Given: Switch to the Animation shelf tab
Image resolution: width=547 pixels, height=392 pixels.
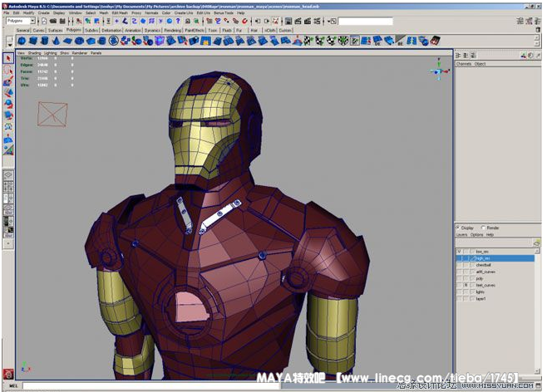Looking at the screenshot, I should coord(133,31).
